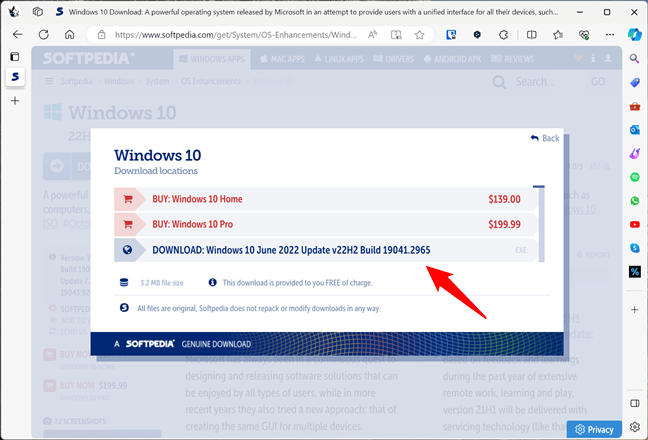The image size is (648, 440).
Task: Open the sidebar Shopping tag icon
Action: [635, 83]
